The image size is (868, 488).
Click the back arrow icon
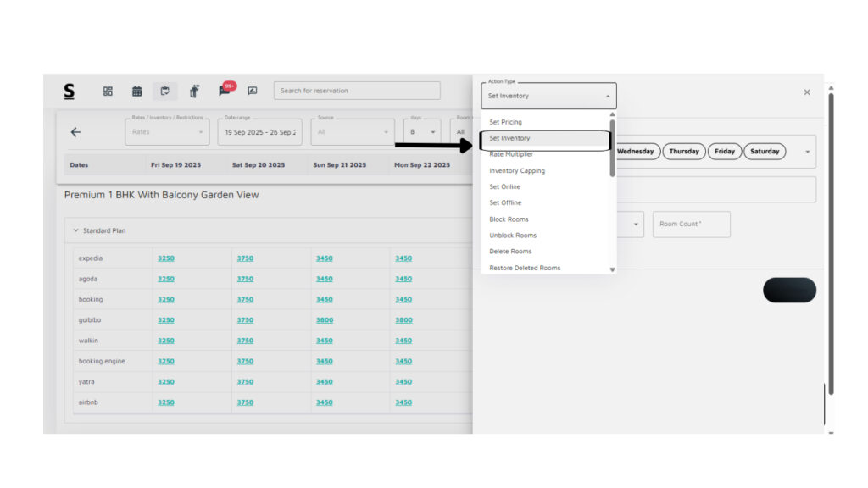[75, 132]
